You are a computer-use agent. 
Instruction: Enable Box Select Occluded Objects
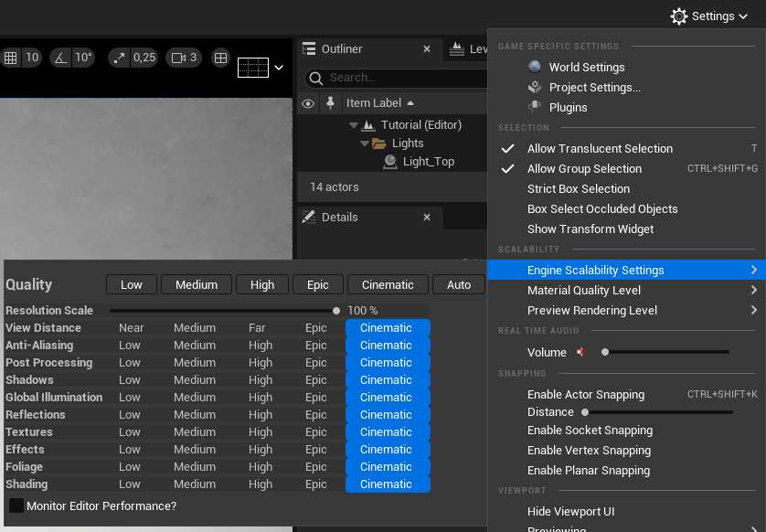coord(627,208)
